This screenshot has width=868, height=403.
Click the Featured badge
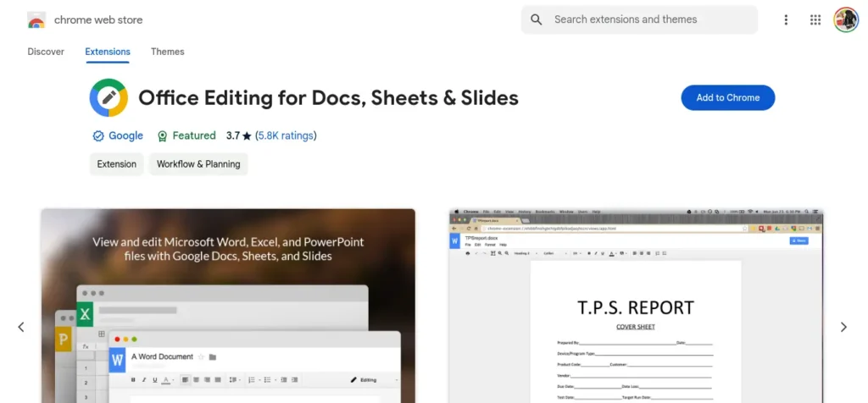coord(186,135)
